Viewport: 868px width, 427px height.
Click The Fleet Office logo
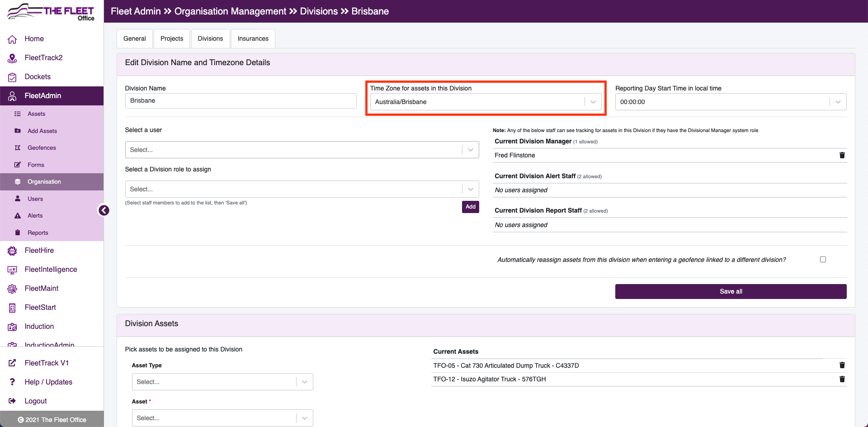tap(51, 12)
